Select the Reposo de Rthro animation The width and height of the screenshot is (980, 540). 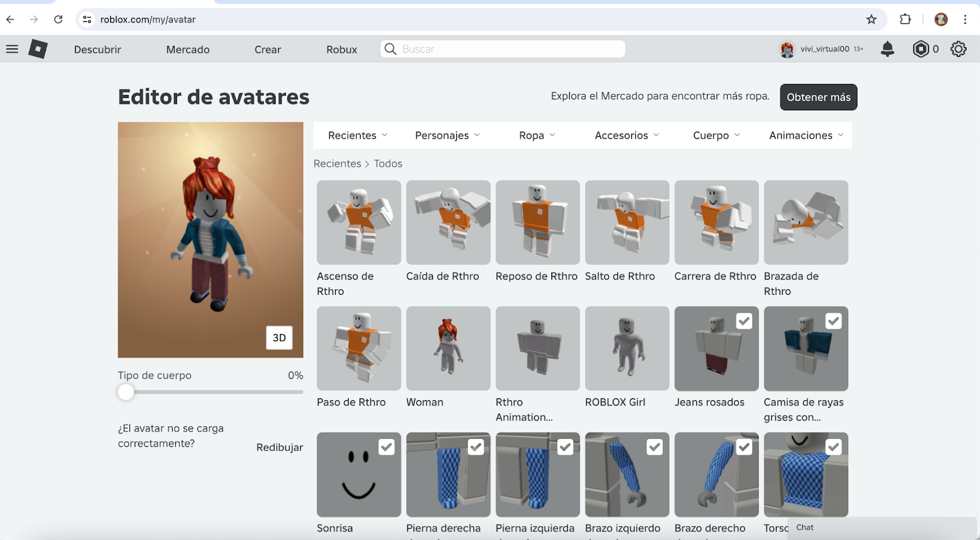point(538,222)
